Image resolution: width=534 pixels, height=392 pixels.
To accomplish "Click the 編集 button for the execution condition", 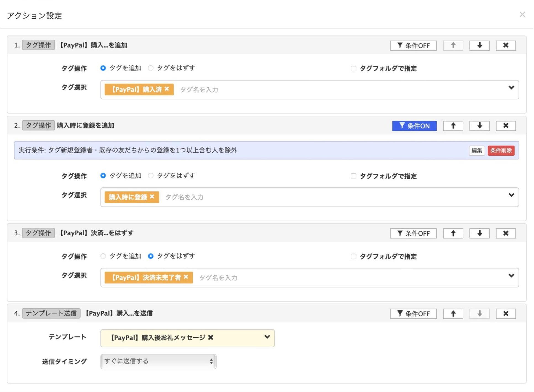I will click(x=476, y=151).
